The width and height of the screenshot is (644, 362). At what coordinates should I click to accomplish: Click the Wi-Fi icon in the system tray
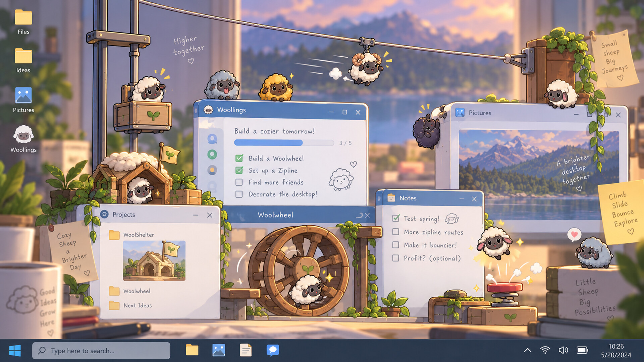pos(545,350)
